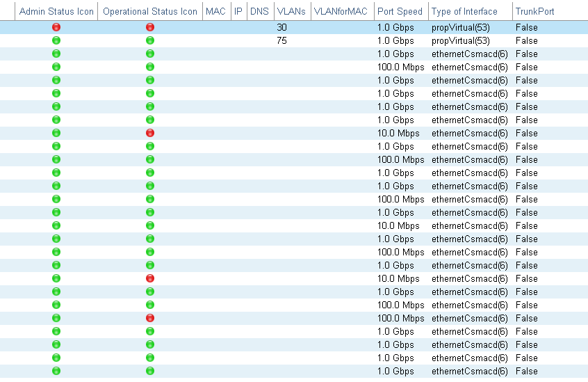Click False TrunkPort value in last table row
This screenshot has height=382, width=588.
click(x=527, y=371)
